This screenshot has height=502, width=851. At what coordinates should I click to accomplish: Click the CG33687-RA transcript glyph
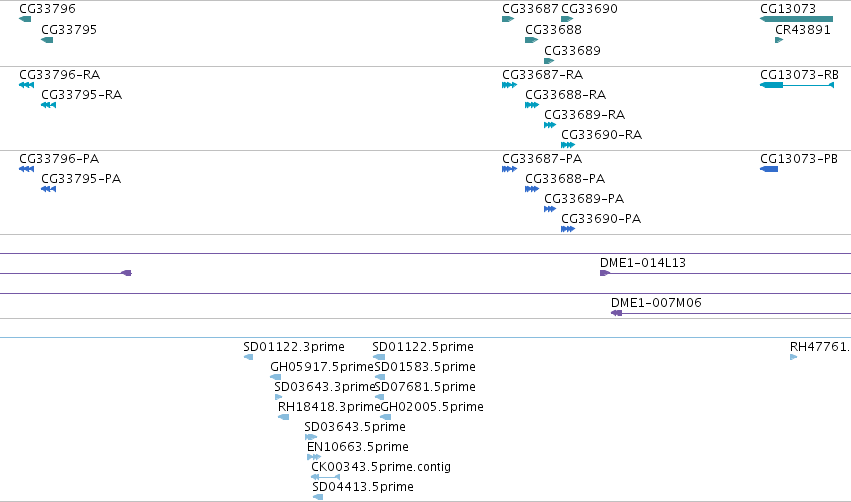point(509,85)
